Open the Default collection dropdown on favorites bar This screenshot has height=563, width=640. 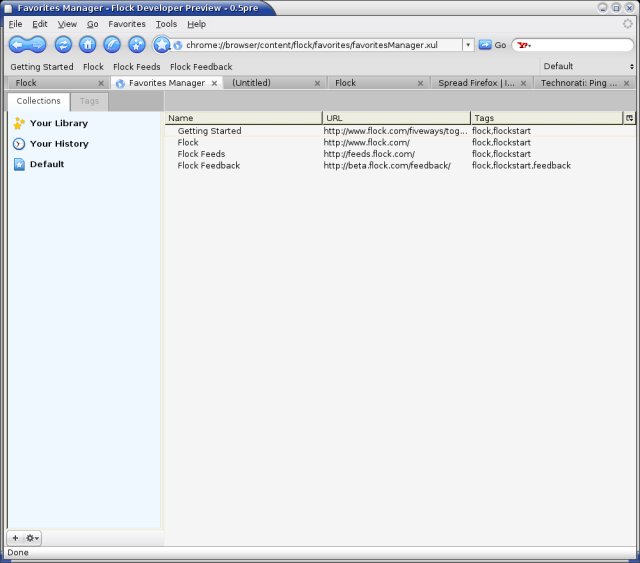(x=588, y=66)
